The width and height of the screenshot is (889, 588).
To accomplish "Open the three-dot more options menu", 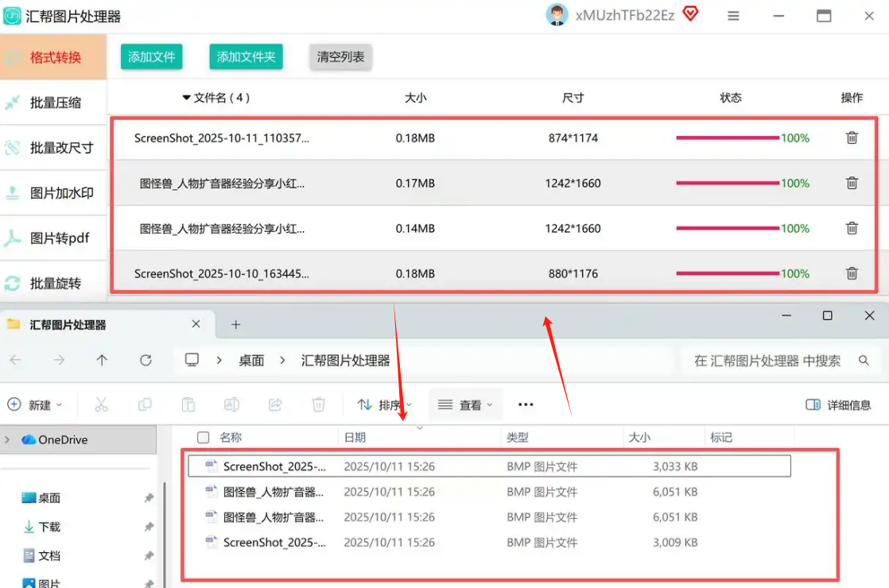I will pos(526,404).
